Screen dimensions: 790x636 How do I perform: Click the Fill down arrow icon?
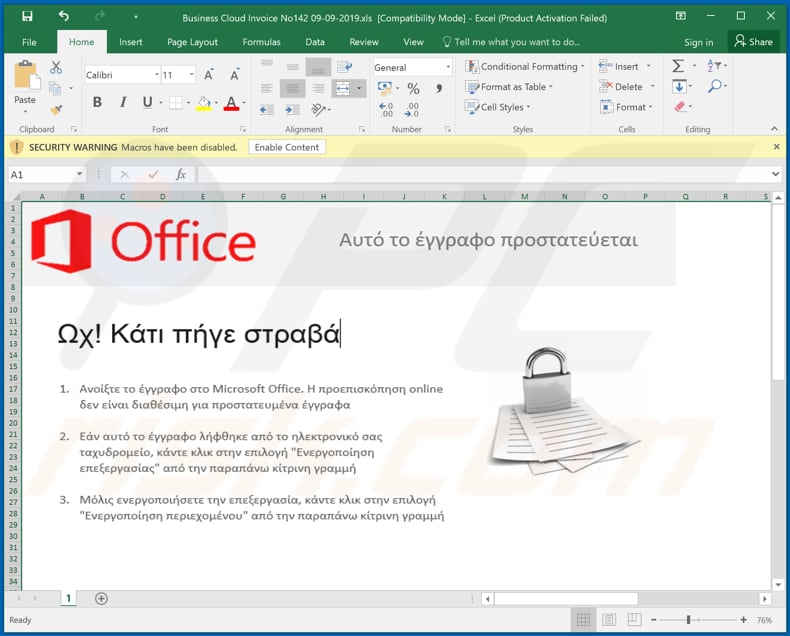[679, 86]
